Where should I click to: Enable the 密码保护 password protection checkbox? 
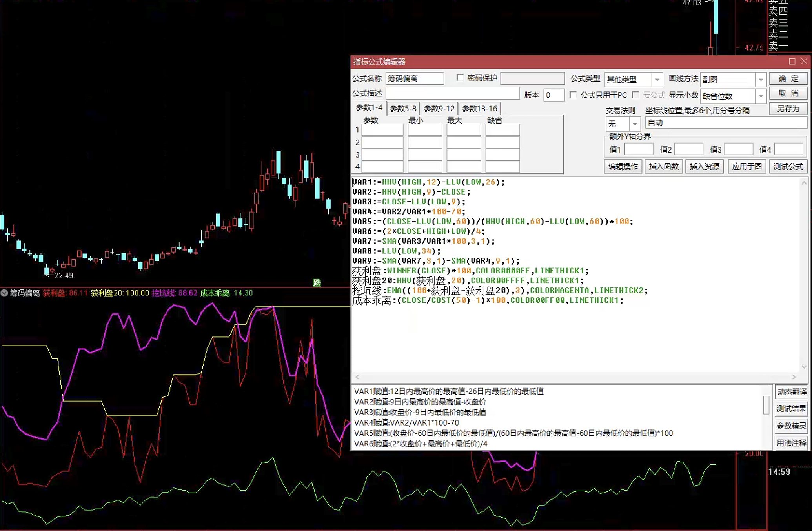click(460, 78)
